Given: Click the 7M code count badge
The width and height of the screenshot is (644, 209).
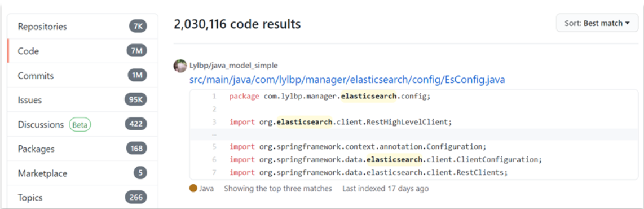Looking at the screenshot, I should tap(137, 51).
